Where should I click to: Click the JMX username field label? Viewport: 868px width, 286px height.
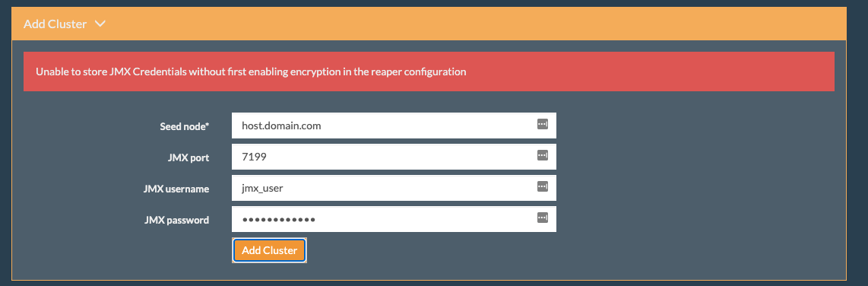[176, 189]
